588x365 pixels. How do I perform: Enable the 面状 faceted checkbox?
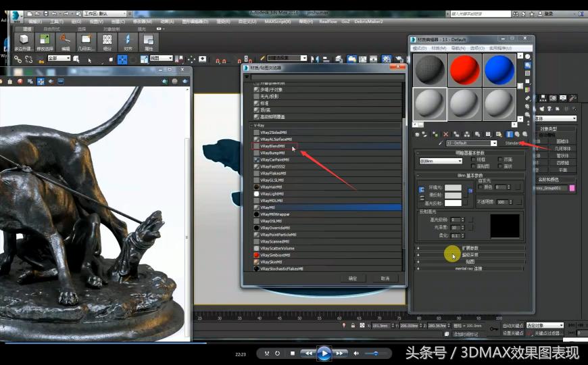[x=500, y=166]
